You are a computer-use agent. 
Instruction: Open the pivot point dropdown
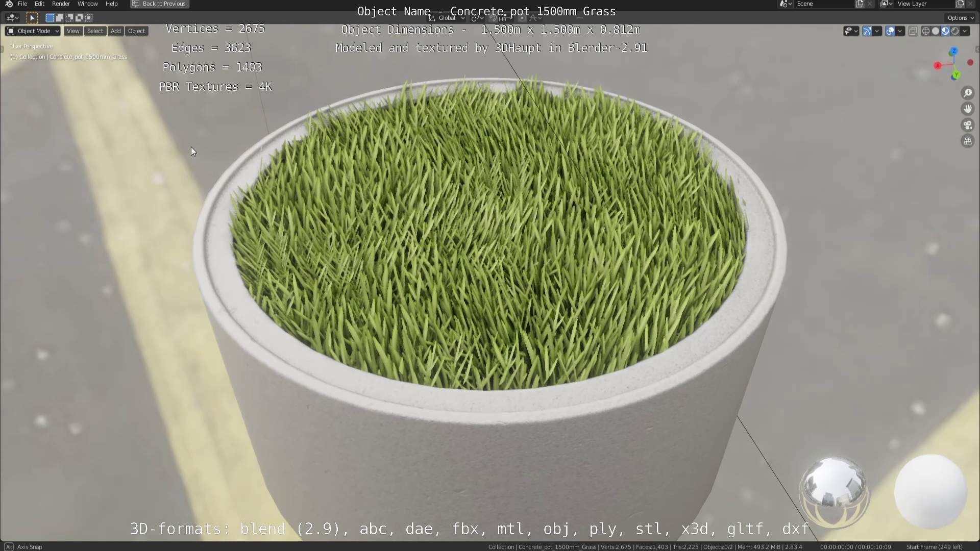click(x=477, y=18)
